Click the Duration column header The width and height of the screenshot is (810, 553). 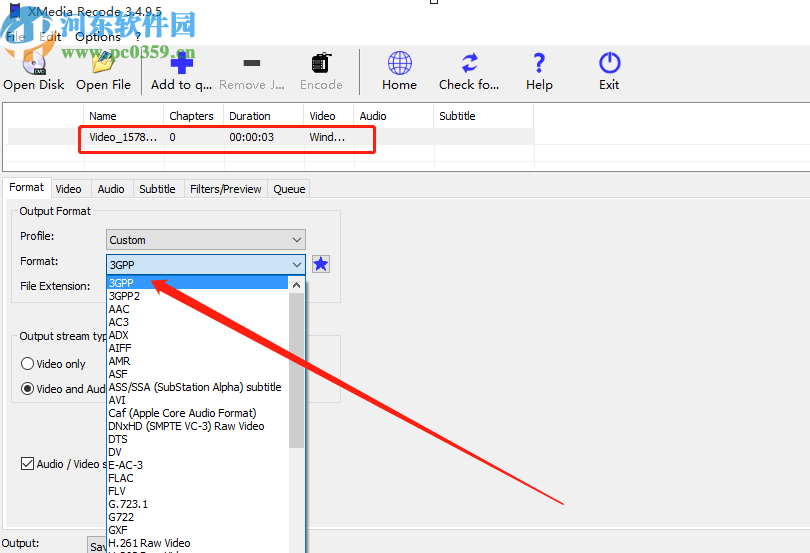263,116
